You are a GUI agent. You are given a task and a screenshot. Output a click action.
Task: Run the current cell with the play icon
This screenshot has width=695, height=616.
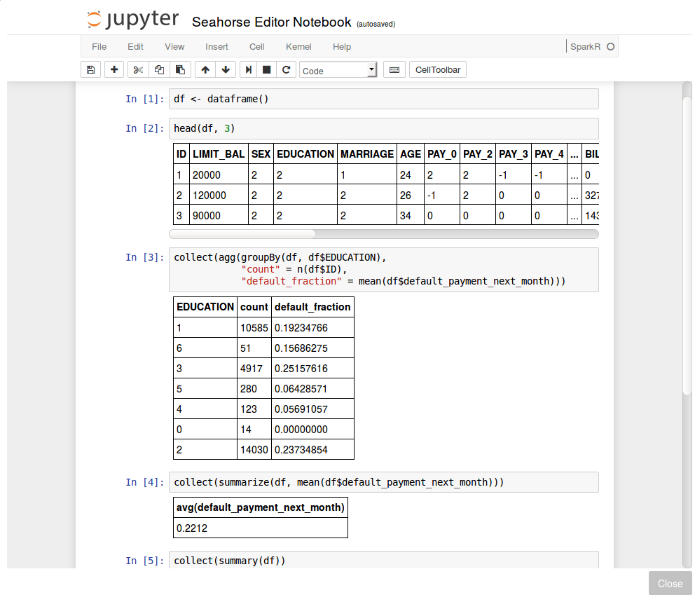(x=248, y=70)
